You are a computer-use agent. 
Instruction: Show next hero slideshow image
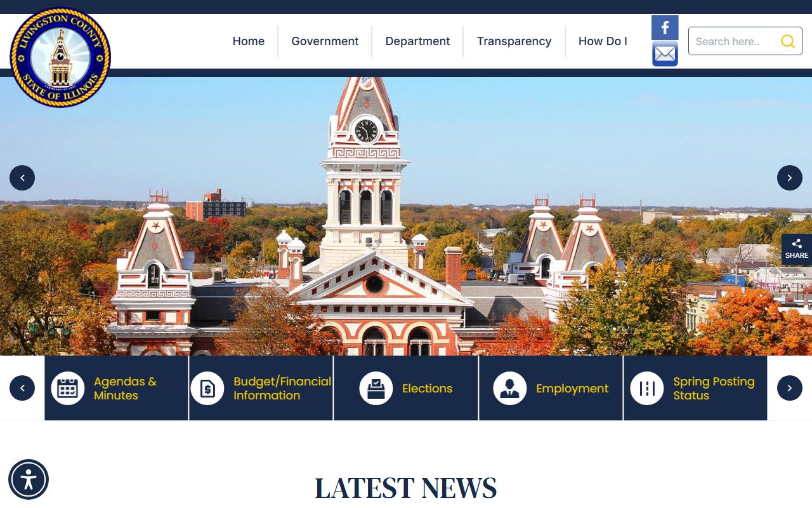coord(790,178)
